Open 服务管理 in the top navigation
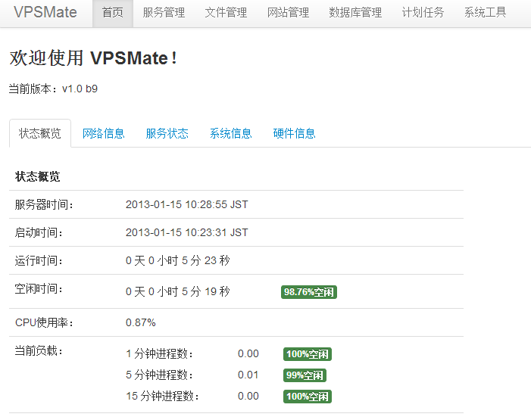Viewport: 531px width, 420px height. pyautogui.click(x=164, y=13)
